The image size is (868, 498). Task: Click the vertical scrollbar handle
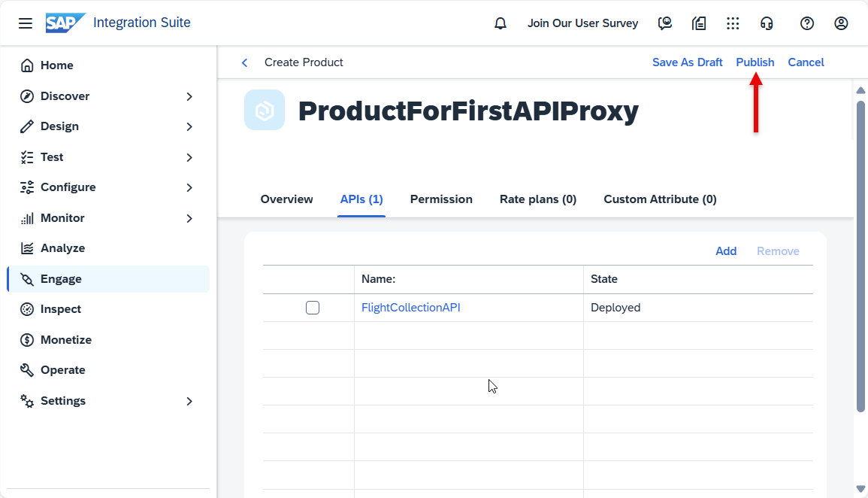pos(860,256)
